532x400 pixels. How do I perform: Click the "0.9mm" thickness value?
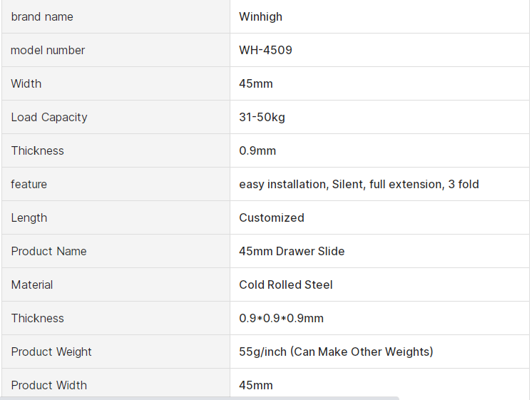[257, 150]
